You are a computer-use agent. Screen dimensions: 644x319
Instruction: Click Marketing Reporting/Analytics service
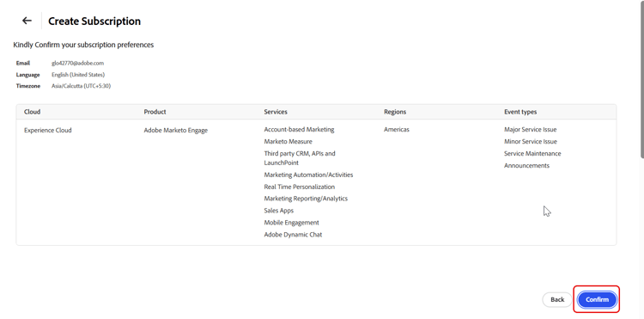[306, 199]
